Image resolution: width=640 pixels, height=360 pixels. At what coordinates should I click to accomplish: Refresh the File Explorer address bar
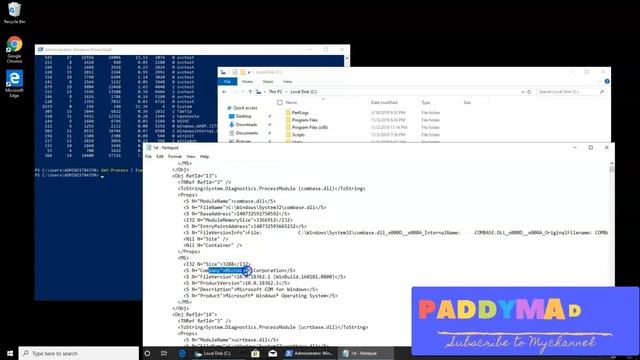[529, 92]
